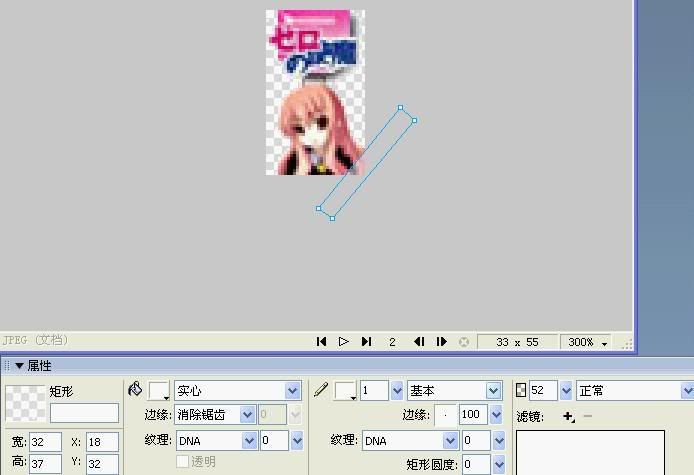Click the opacity icon beside 52
This screenshot has width=694, height=475.
(x=521, y=390)
